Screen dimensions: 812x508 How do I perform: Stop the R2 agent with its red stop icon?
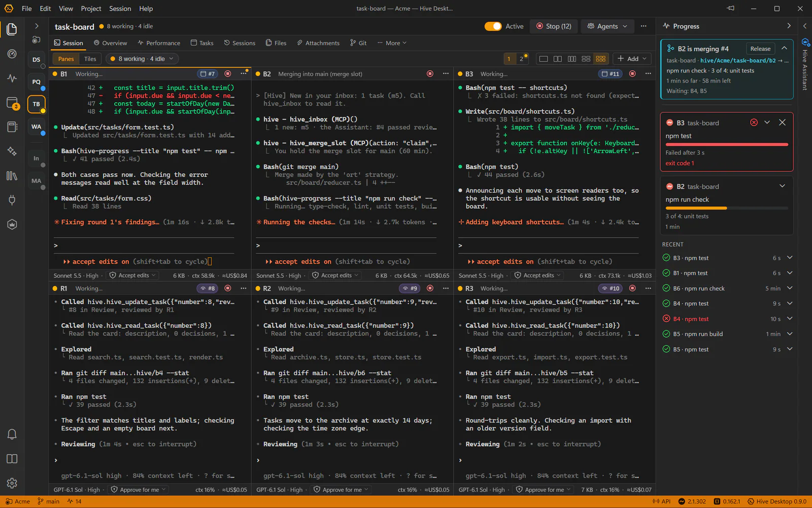click(430, 288)
